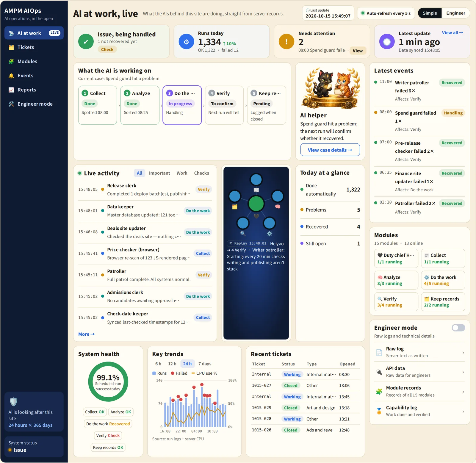
Task: Open View all latest updates link
Action: pyautogui.click(x=452, y=33)
